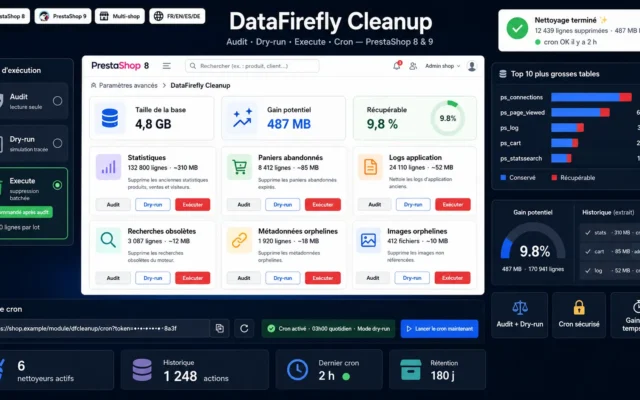Open the Admin shop dropdown
This screenshot has width=640, height=400.
442,66
